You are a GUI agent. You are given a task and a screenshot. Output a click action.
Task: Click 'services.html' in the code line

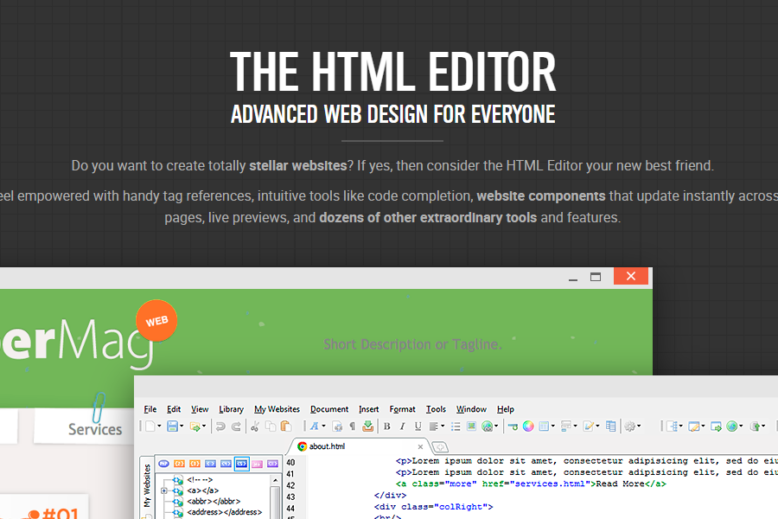click(x=550, y=484)
